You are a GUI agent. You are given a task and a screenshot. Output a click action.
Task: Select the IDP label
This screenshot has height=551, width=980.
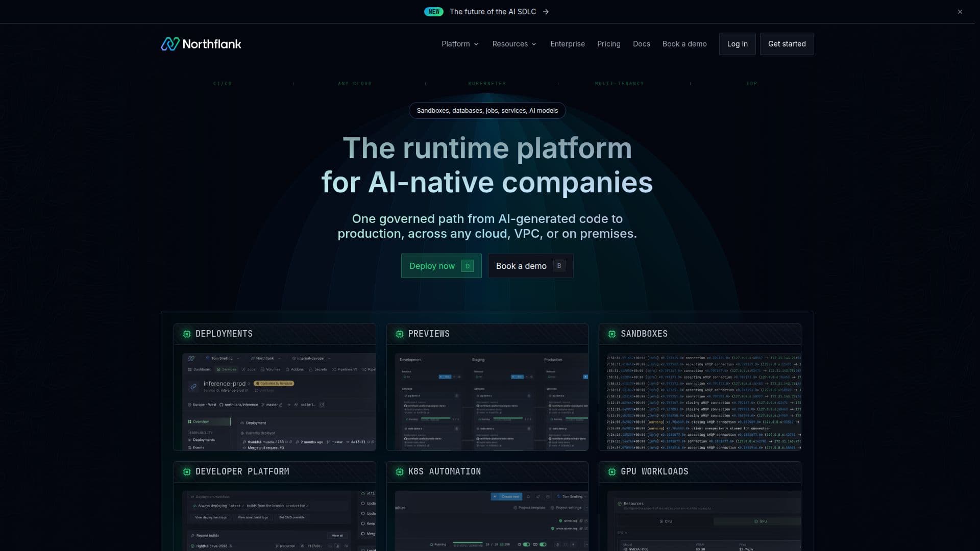tap(752, 84)
